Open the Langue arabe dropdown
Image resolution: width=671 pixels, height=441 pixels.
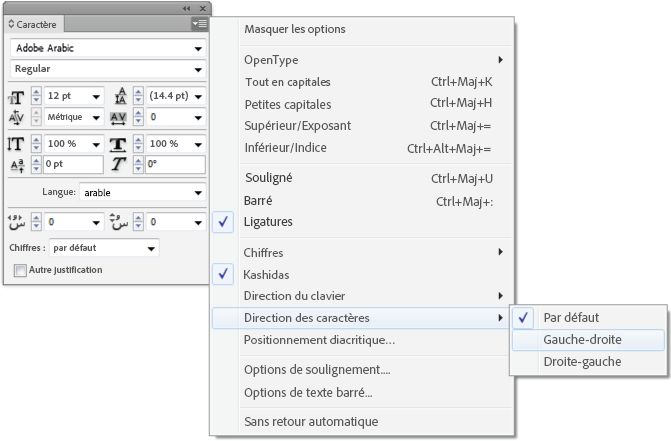(198, 193)
